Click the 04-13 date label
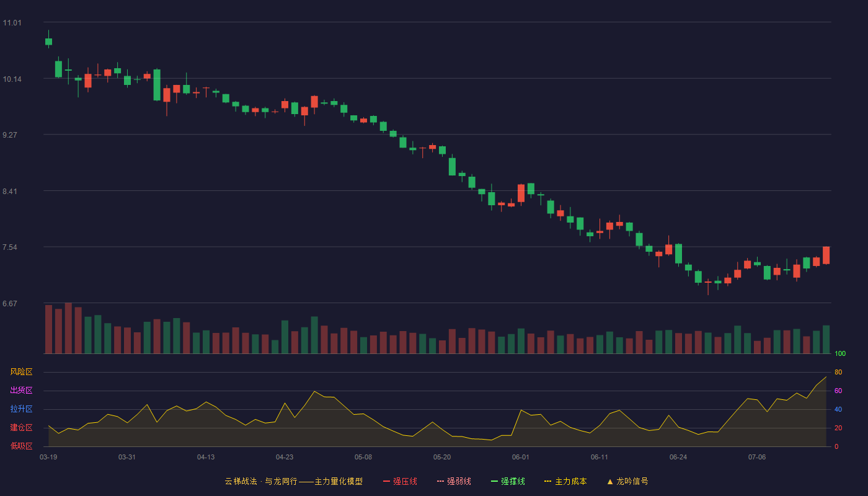The image size is (868, 496). (206, 457)
